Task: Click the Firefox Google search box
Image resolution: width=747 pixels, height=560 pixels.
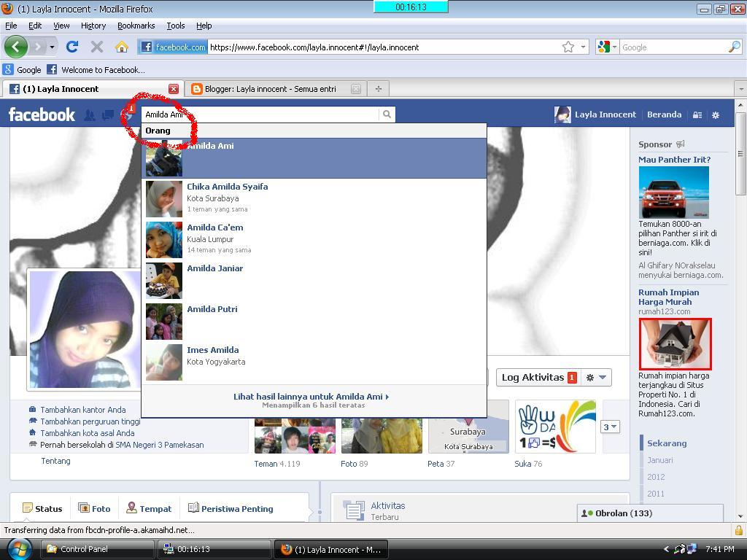Action: coord(673,47)
